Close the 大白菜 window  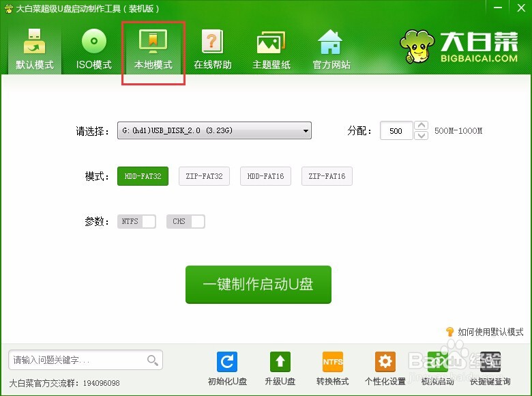click(x=521, y=8)
